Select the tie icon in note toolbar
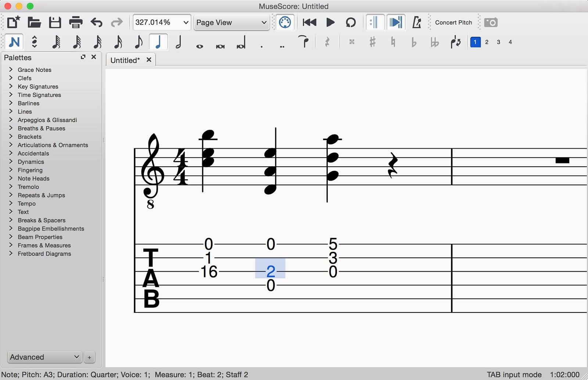This screenshot has height=380, width=588. [x=304, y=42]
